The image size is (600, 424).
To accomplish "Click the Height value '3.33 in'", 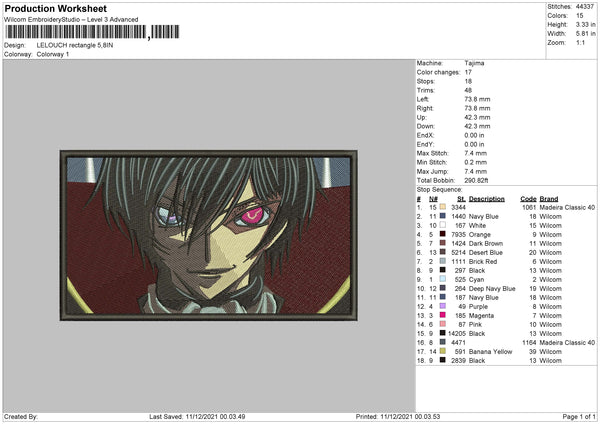I will coord(585,24).
